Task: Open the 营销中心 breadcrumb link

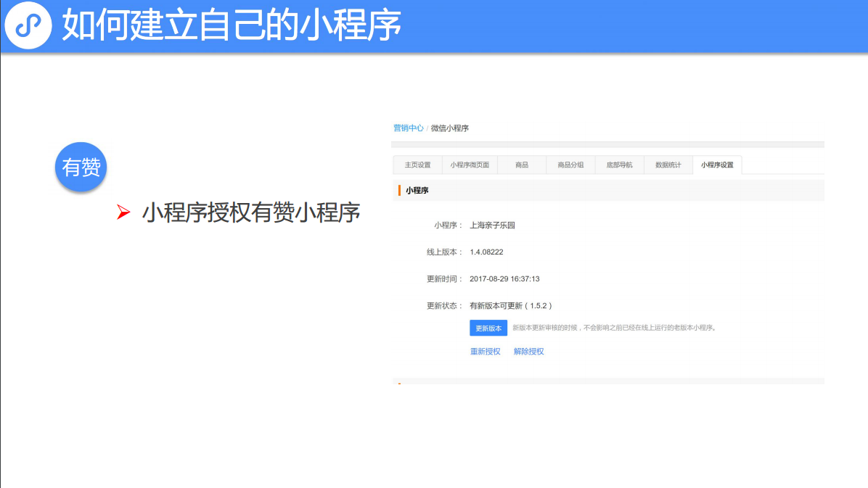Action: click(408, 128)
